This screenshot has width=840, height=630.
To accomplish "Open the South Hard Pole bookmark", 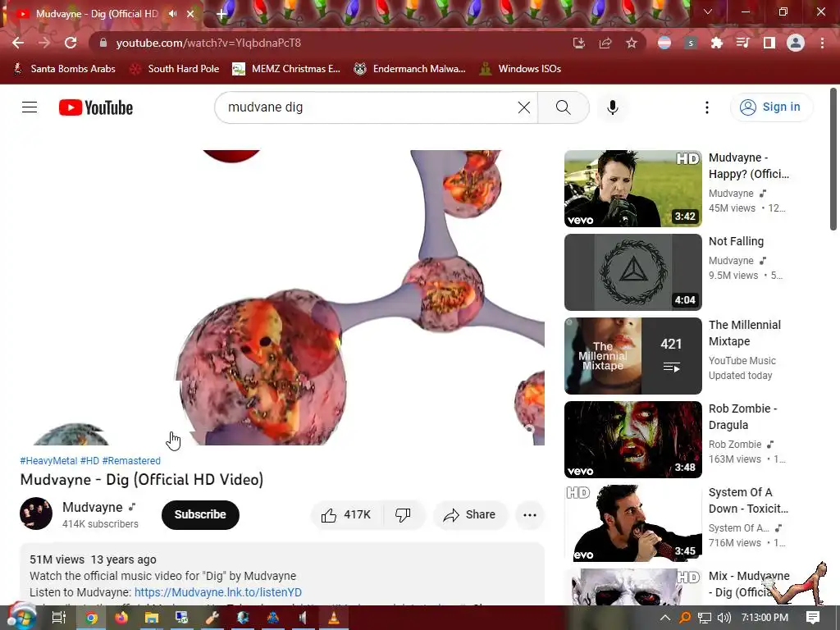I will coord(175,69).
